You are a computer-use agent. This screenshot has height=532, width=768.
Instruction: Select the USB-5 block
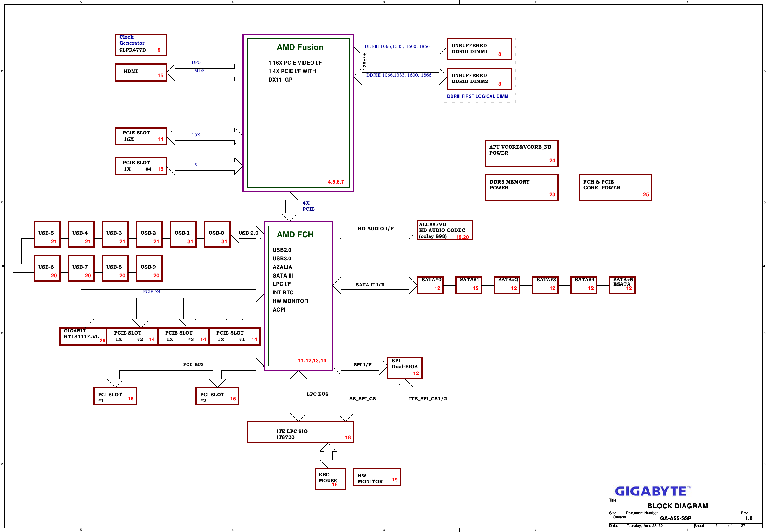pos(47,234)
